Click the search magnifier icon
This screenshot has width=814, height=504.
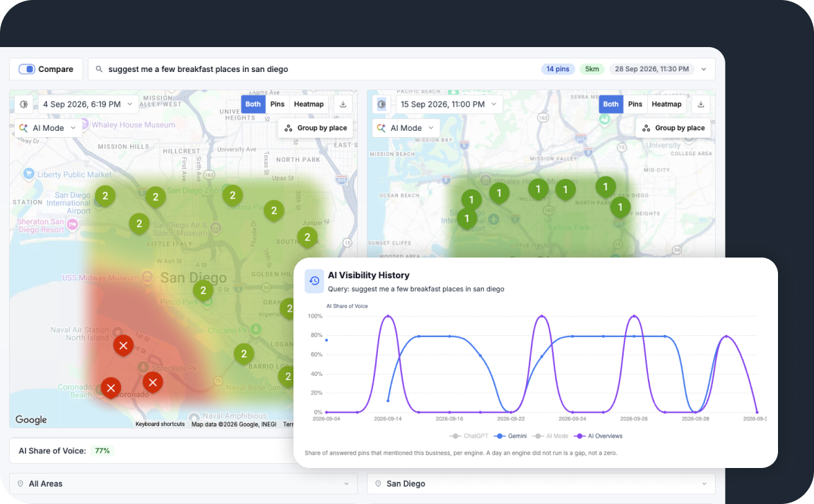tap(99, 69)
